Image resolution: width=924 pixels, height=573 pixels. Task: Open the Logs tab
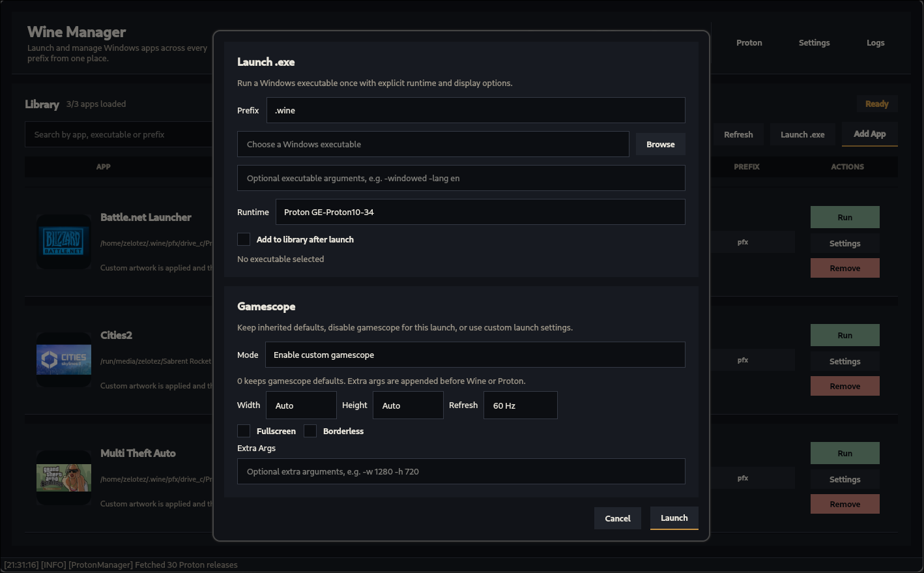(876, 42)
